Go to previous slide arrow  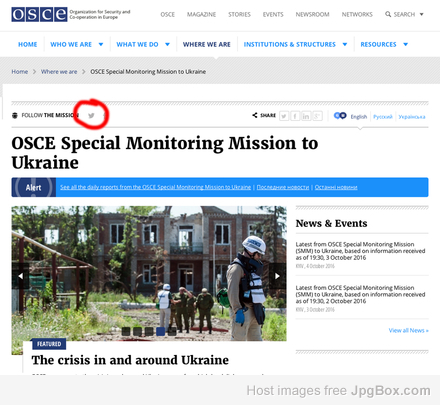pyautogui.click(x=20, y=276)
